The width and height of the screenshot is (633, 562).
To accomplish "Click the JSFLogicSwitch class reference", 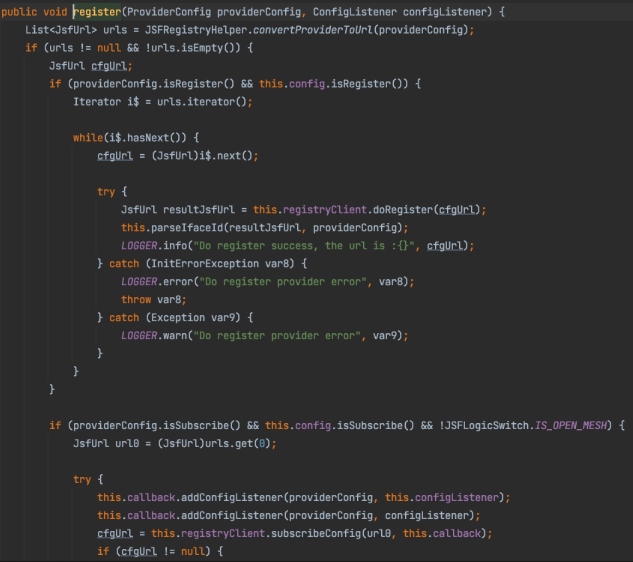I will 487,426.
